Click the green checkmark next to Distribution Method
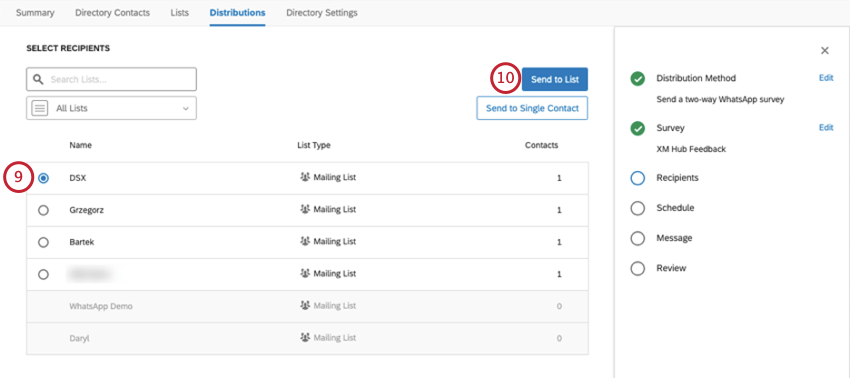This screenshot has height=378, width=850. [x=638, y=79]
